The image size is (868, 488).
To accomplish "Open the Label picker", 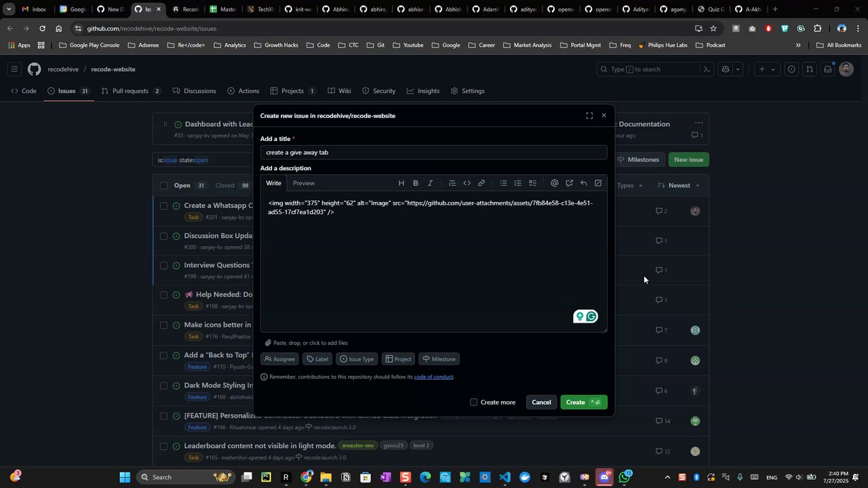I will pos(317,359).
